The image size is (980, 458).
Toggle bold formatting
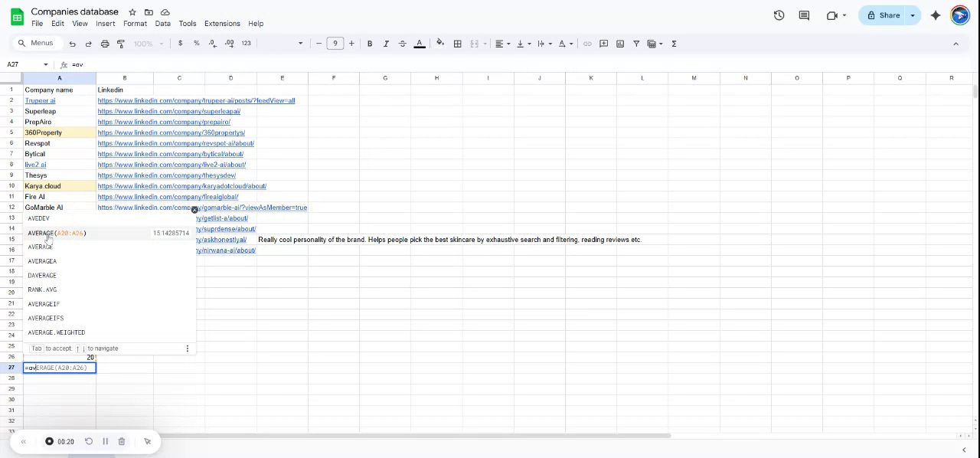[x=370, y=44]
